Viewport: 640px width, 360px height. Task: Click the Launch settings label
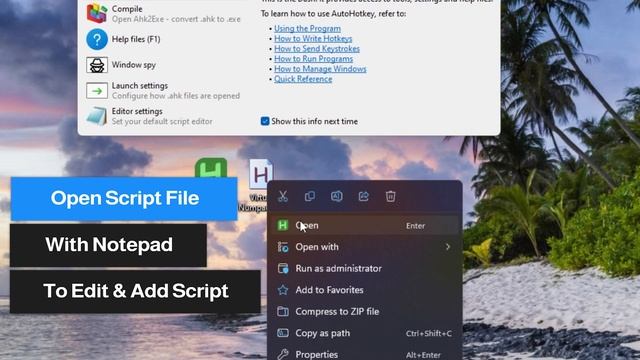pyautogui.click(x=140, y=86)
